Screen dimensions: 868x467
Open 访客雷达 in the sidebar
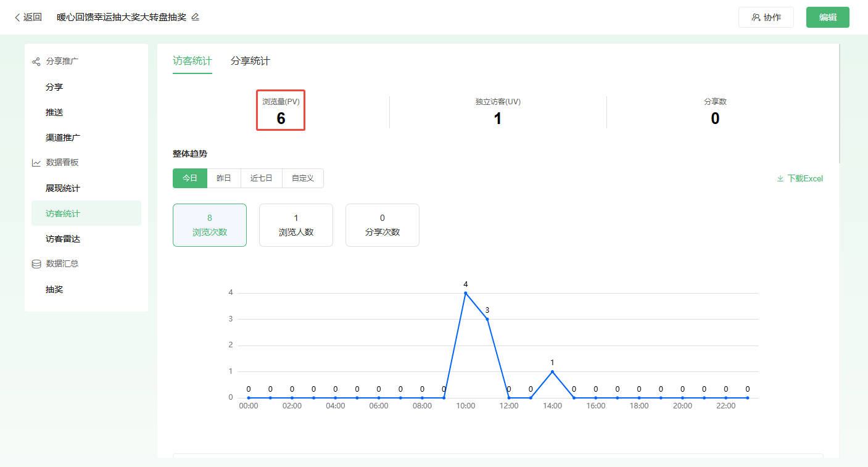pos(63,239)
